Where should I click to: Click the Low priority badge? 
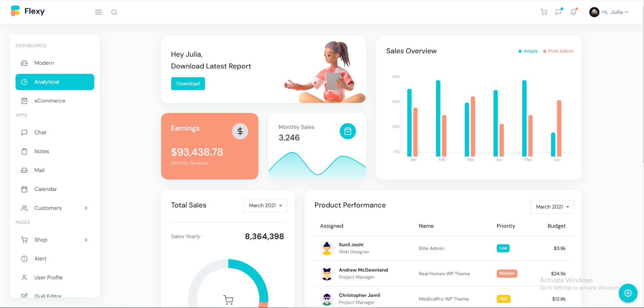coord(503,248)
